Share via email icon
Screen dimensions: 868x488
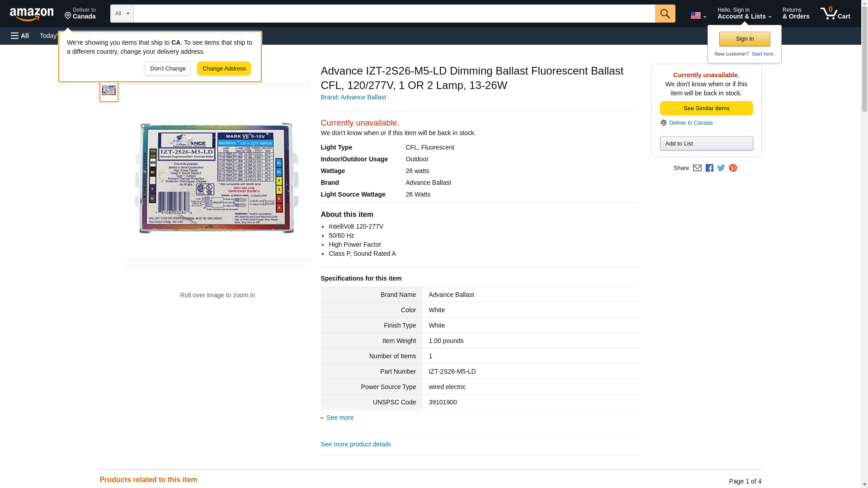tap(697, 168)
